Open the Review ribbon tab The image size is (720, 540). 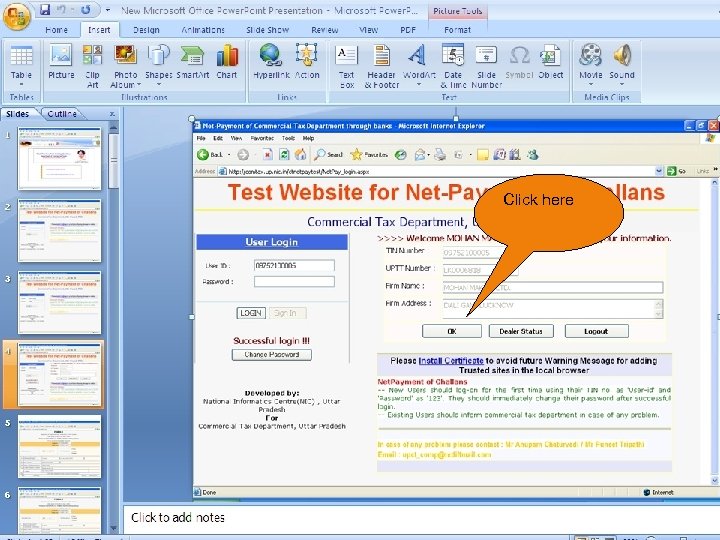tap(325, 30)
